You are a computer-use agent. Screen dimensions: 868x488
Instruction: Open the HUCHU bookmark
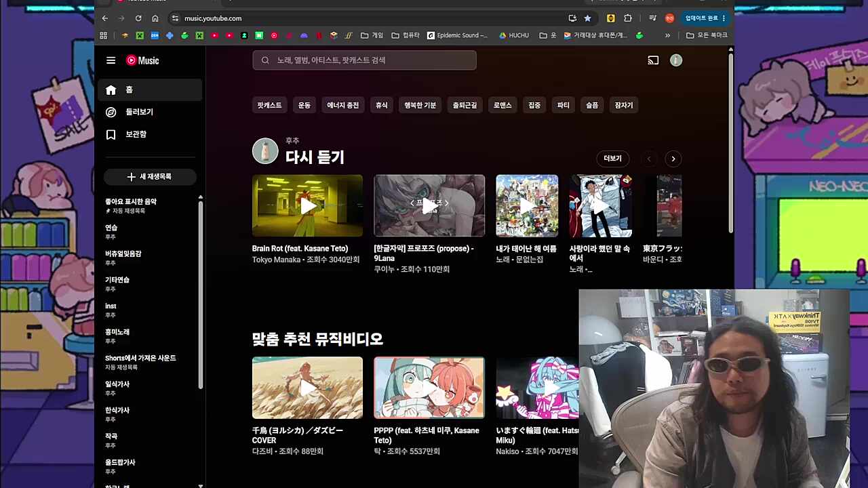[x=513, y=35]
